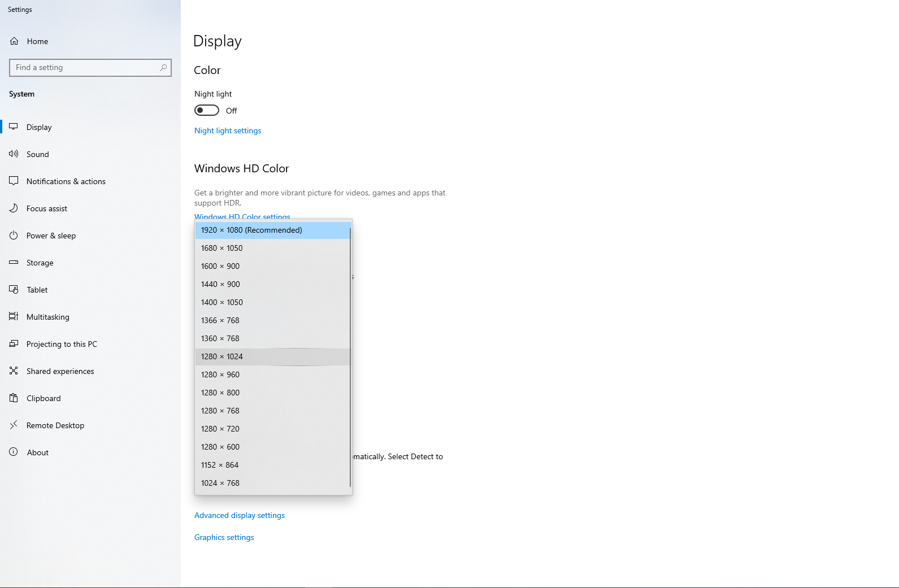The image size is (899, 588).
Task: Click the Home icon in sidebar
Action: click(x=14, y=41)
